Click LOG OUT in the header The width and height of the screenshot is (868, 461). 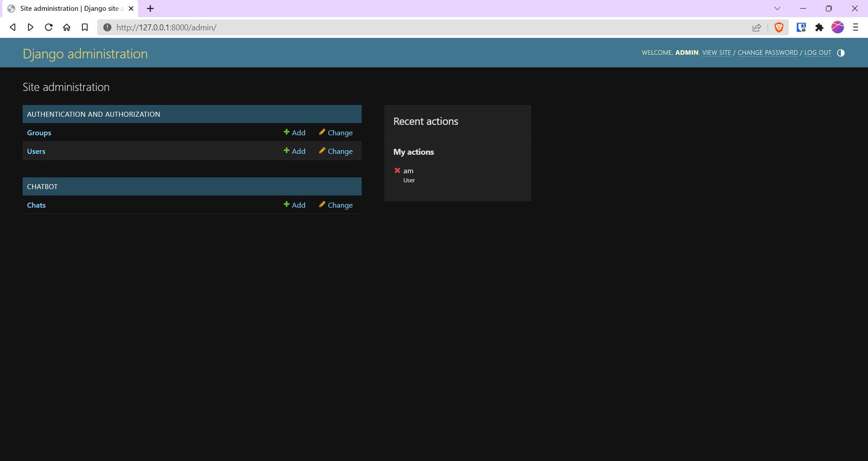[x=818, y=52]
